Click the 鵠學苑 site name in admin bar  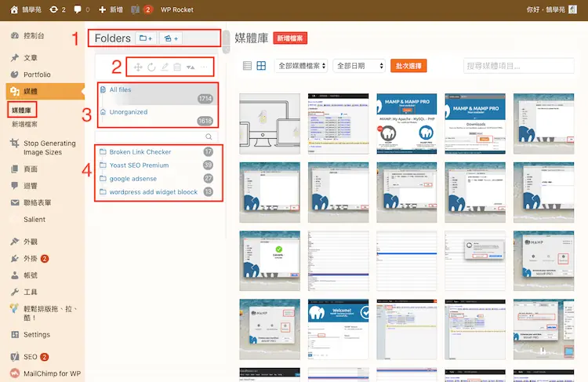pyautogui.click(x=31, y=9)
